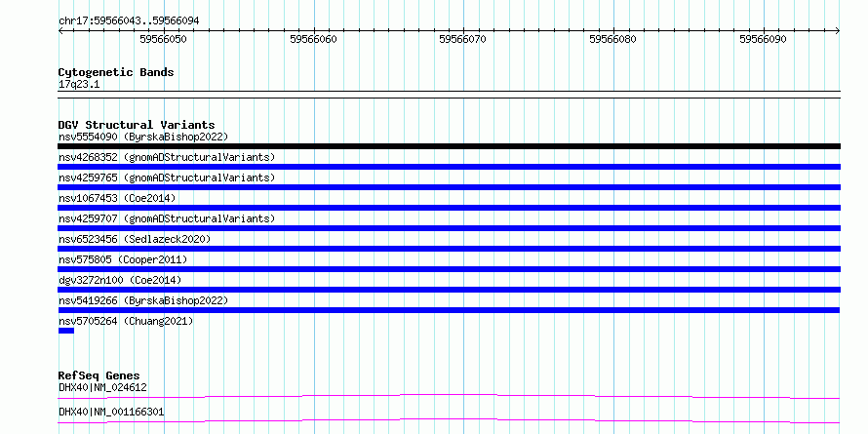Click ruler position label 59566090
The width and height of the screenshot is (868, 434).
[x=763, y=39]
